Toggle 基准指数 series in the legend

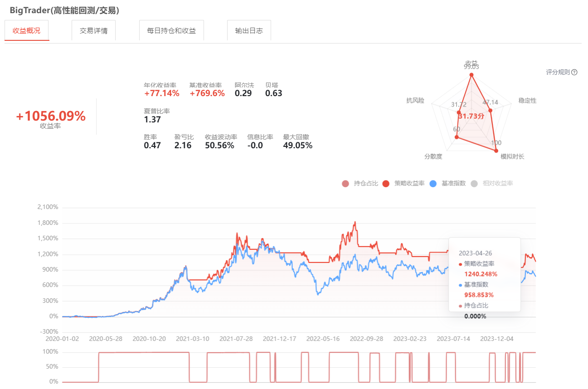448,184
